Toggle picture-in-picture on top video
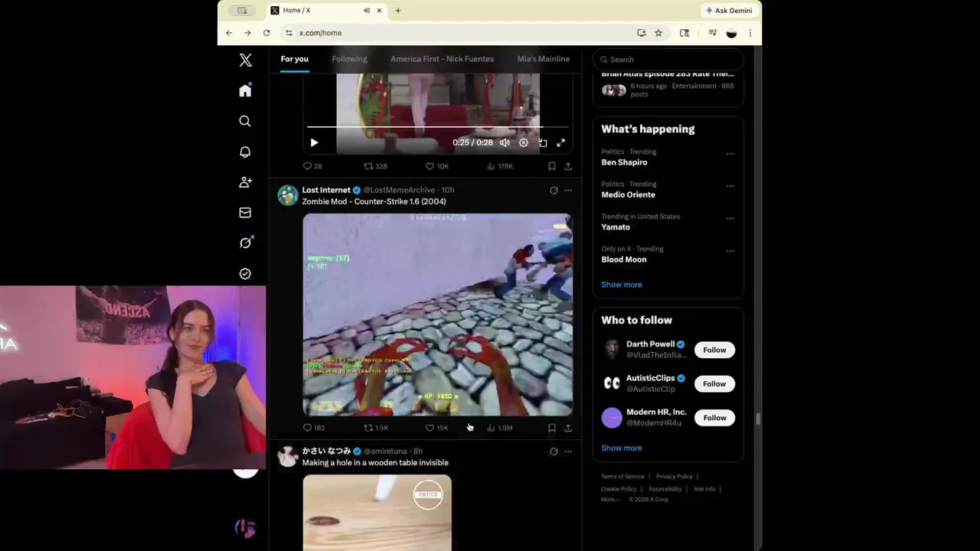 (x=542, y=142)
